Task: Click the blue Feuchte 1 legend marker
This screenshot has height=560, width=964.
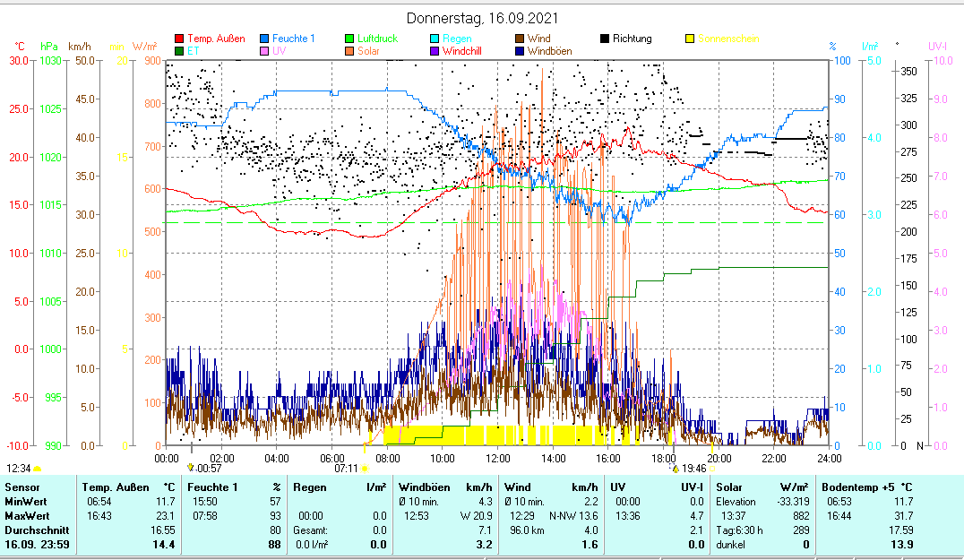Action: 264,39
